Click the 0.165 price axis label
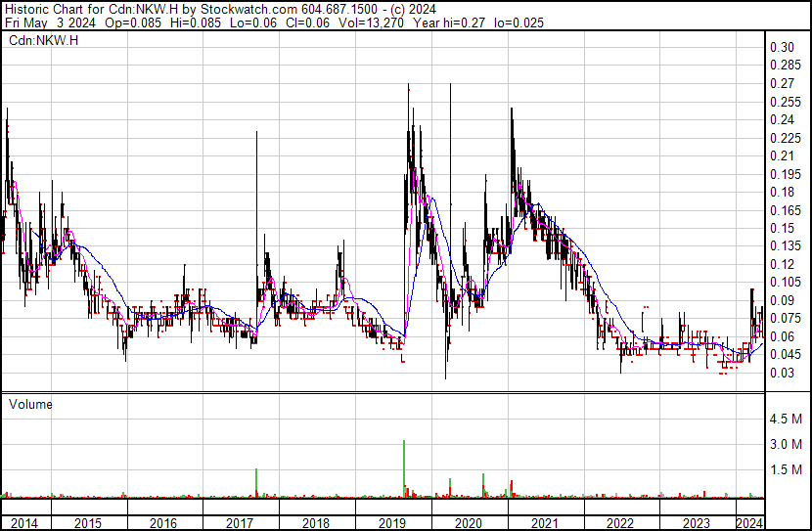Viewport: 812px width, 531px height. 786,210
